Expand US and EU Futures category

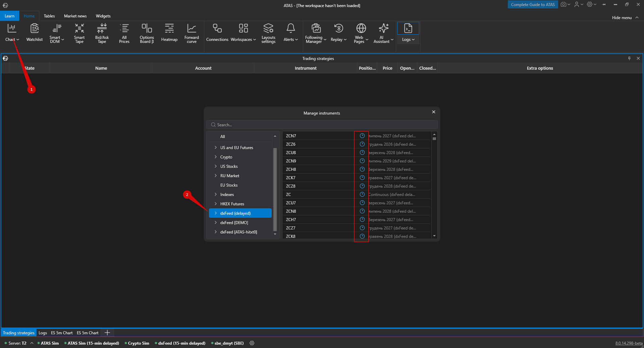click(216, 147)
